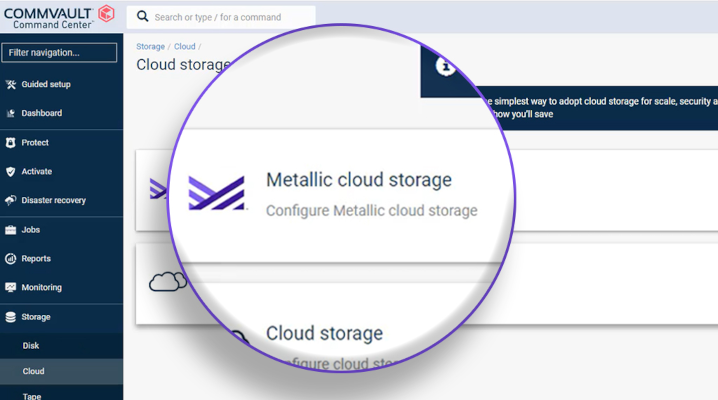The width and height of the screenshot is (718, 400).
Task: Select Disk under Storage
Action: tap(31, 346)
